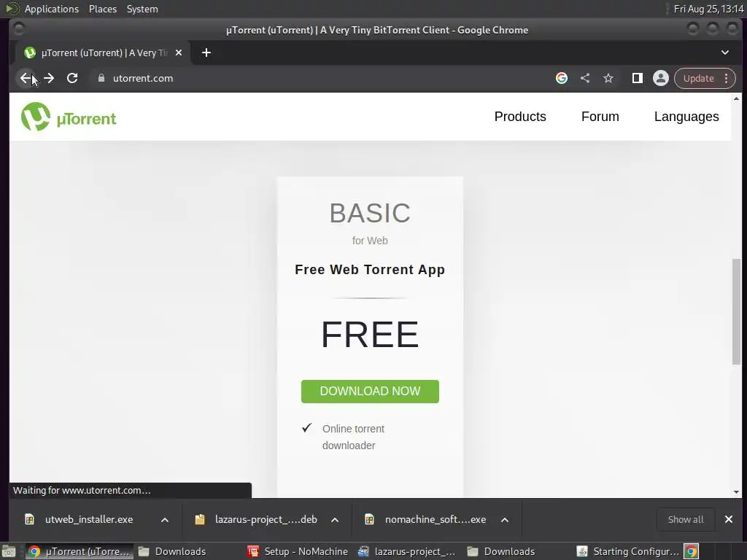Expand options for utweb_installer.exe
The image size is (747, 560).
click(x=165, y=520)
